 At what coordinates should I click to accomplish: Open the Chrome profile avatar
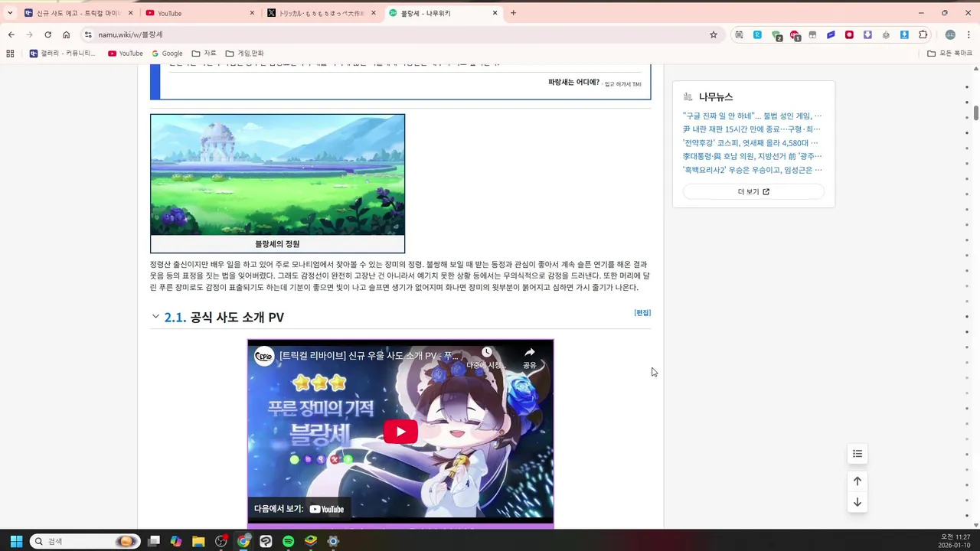pyautogui.click(x=950, y=34)
